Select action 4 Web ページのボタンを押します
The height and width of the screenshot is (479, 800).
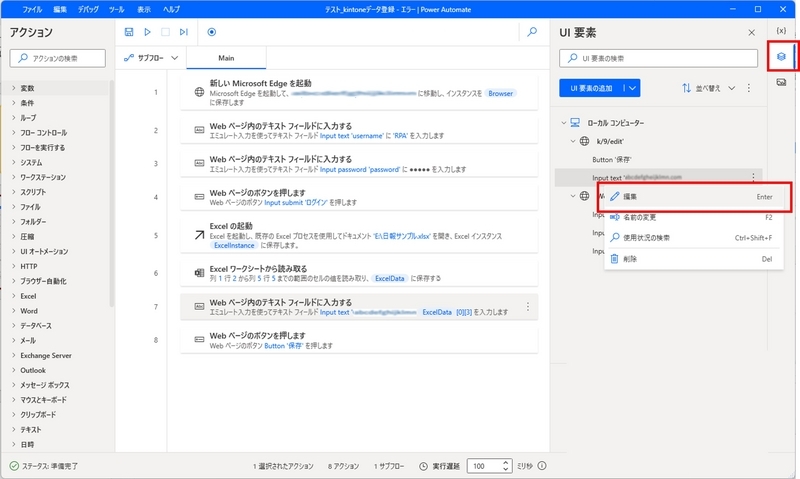[x=359, y=197]
